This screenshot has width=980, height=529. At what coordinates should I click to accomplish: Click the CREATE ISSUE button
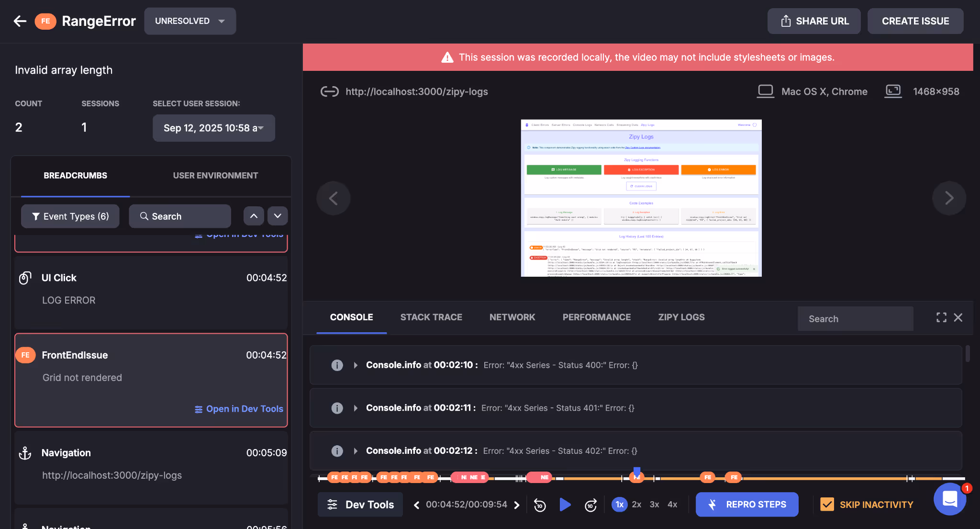(915, 21)
